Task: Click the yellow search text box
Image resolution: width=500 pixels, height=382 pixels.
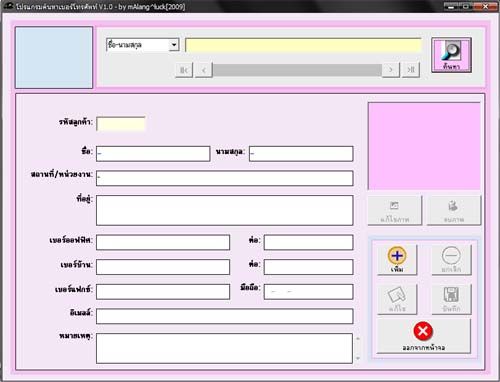Action: (x=303, y=45)
